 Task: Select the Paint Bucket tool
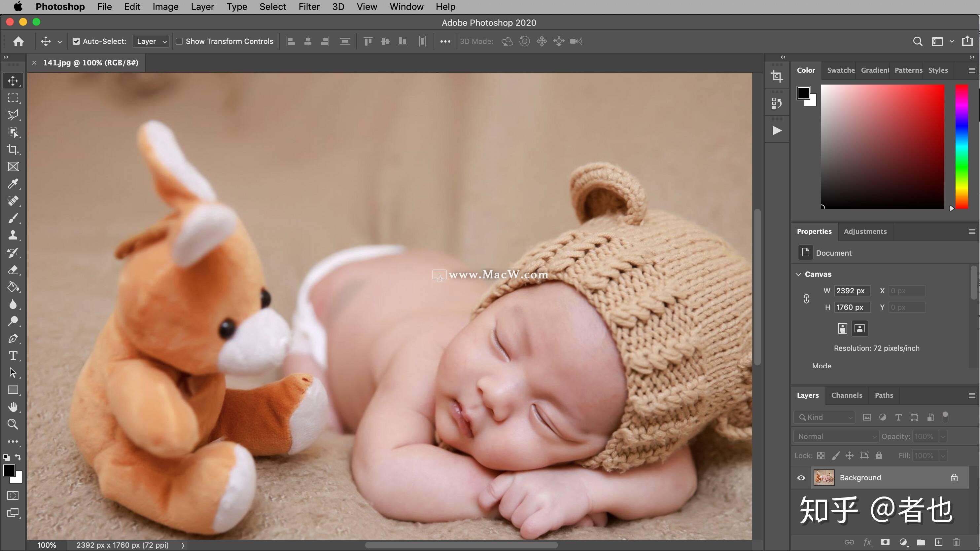(13, 287)
